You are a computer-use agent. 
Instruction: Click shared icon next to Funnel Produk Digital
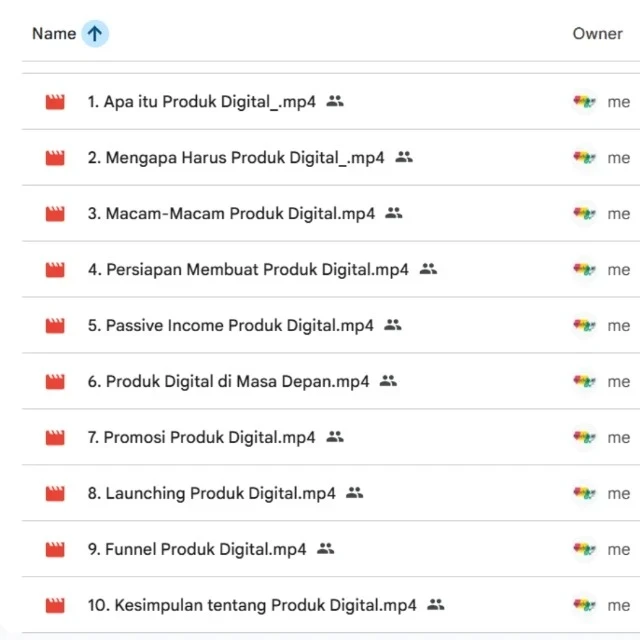click(x=326, y=549)
